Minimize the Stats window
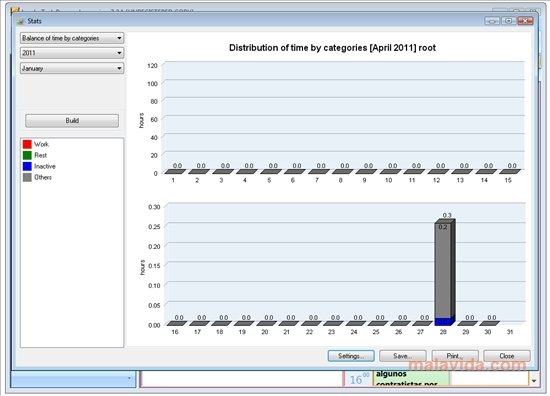This screenshot has width=550, height=396. click(492, 21)
